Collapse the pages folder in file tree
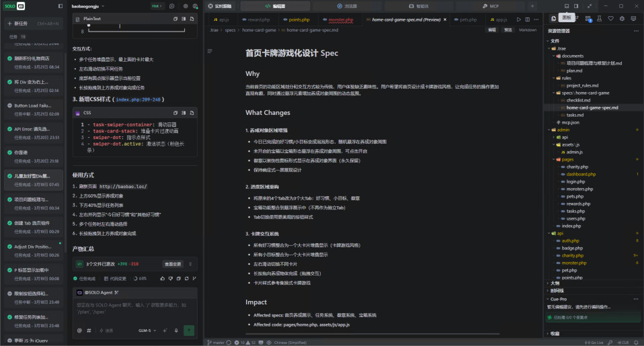 coord(567,159)
